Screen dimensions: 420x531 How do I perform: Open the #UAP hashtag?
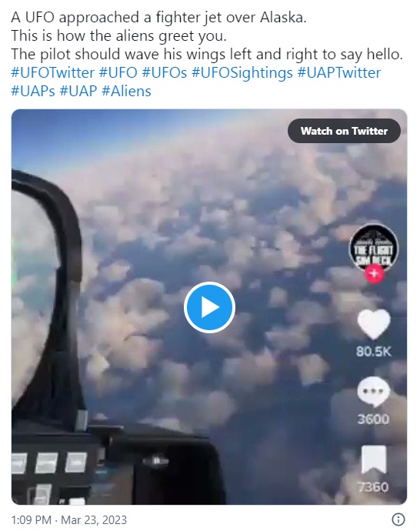pyautogui.click(x=78, y=91)
